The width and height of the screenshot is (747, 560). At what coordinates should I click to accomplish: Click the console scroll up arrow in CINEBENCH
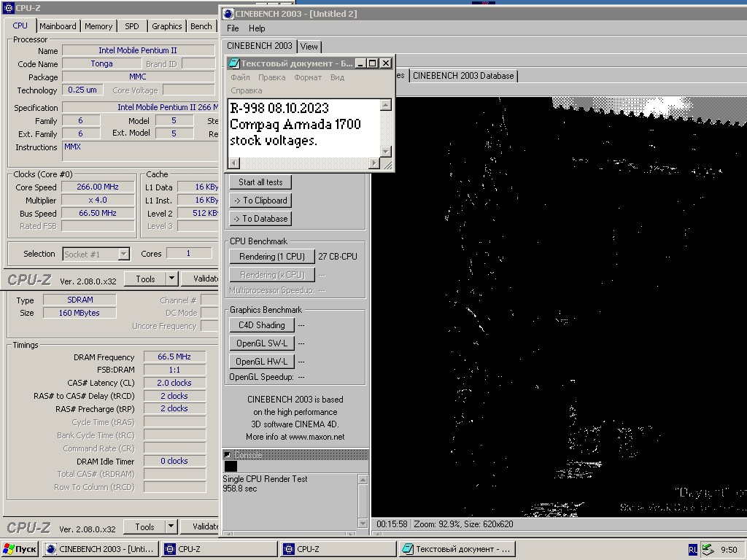click(363, 480)
